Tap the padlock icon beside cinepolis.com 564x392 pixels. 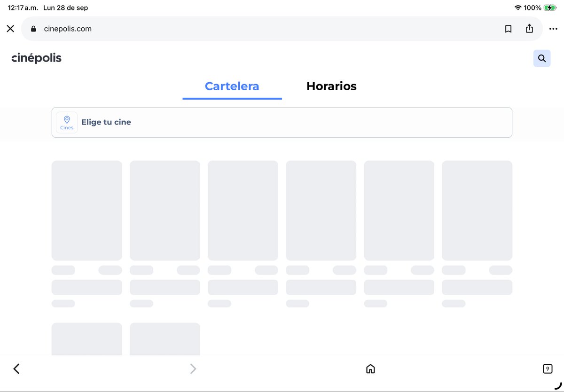pos(33,29)
